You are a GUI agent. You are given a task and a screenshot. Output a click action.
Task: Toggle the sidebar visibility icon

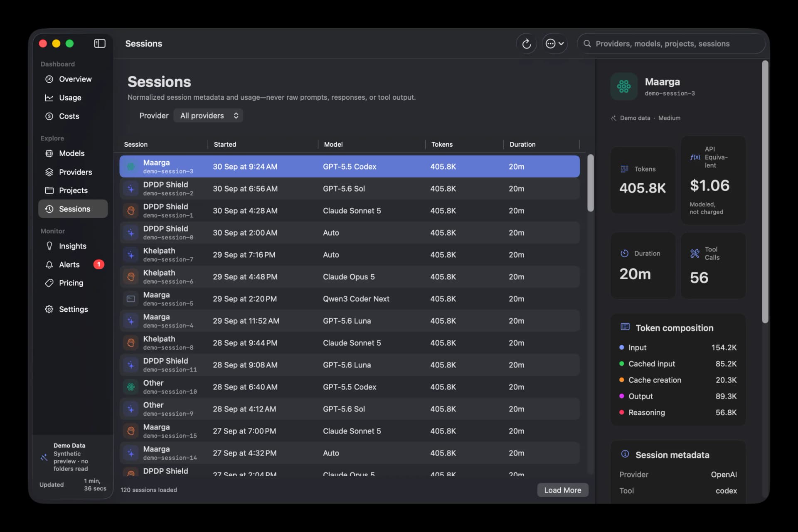tap(100, 44)
